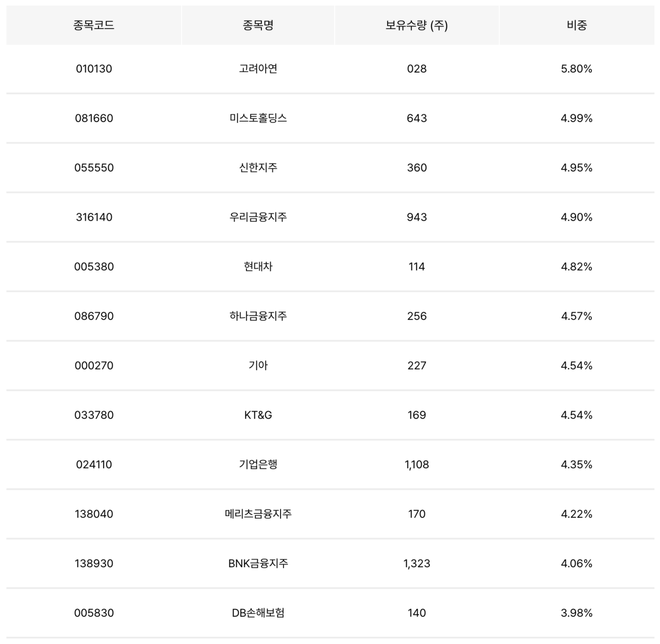Choose the 현대차 entry

258,267
